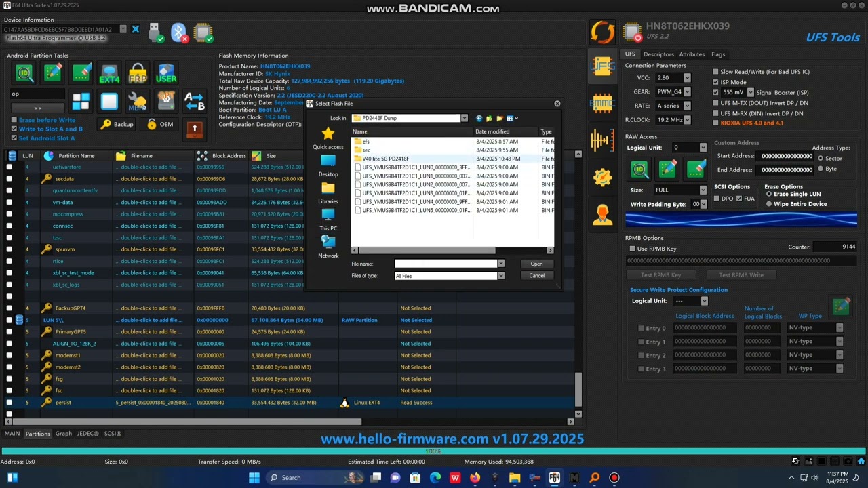Select the Byte address type radio button
This screenshot has height=488, width=868.
click(821, 169)
